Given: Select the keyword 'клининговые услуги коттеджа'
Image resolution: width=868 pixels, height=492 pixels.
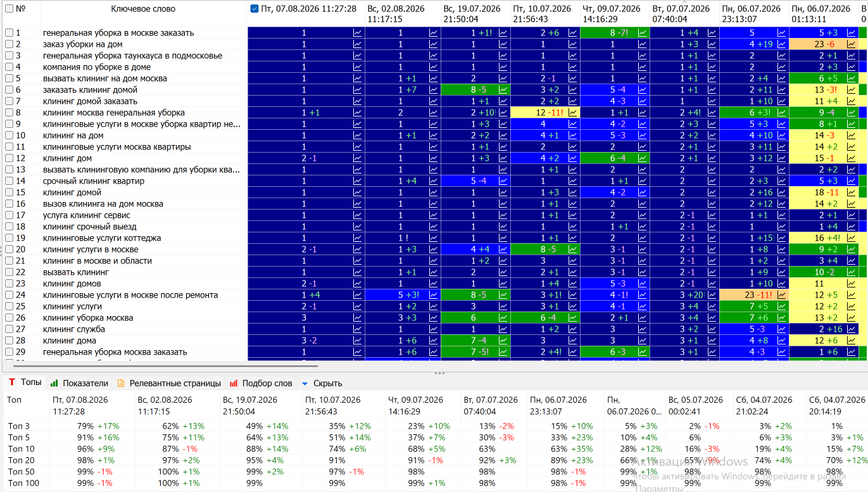Looking at the screenshot, I should click(102, 238).
